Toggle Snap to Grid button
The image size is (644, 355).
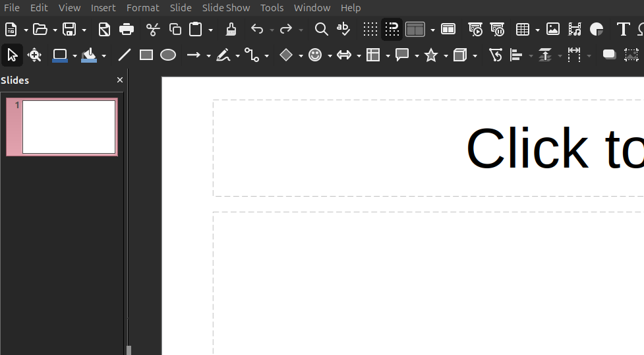(x=392, y=29)
